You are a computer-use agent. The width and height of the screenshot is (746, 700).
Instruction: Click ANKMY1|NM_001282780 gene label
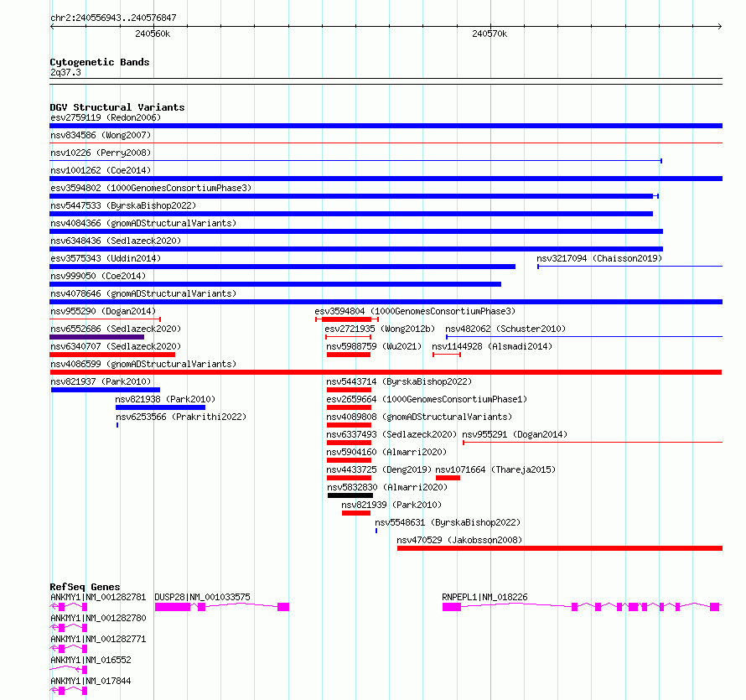98,618
